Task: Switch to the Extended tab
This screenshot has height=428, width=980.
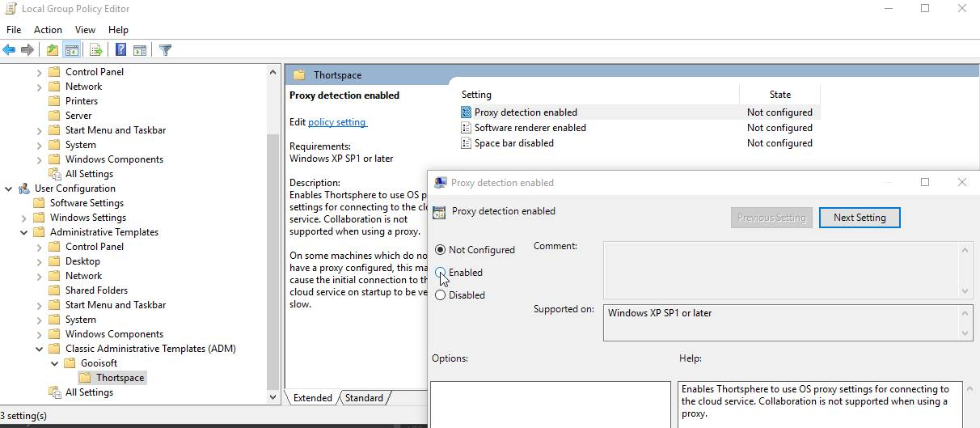Action: [x=312, y=398]
